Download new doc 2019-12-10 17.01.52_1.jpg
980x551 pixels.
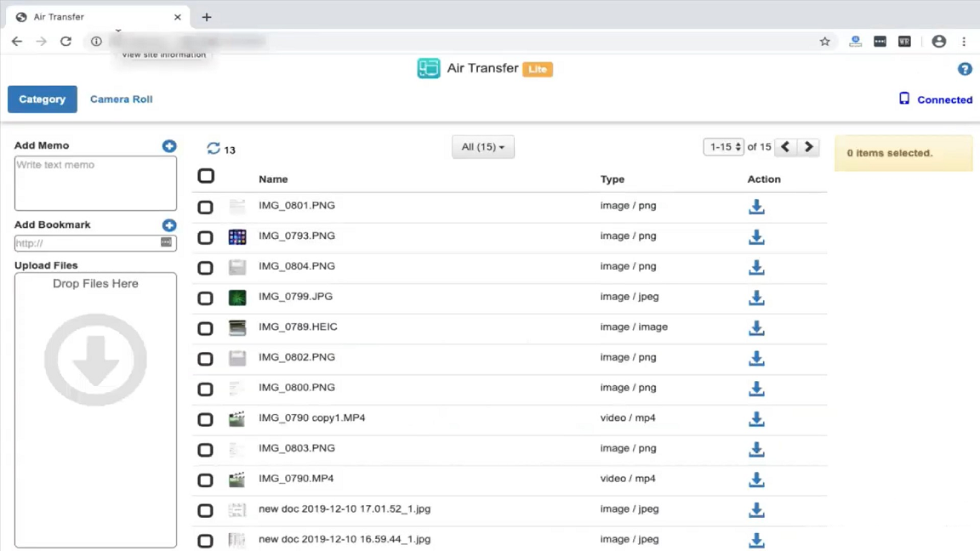[x=756, y=510]
